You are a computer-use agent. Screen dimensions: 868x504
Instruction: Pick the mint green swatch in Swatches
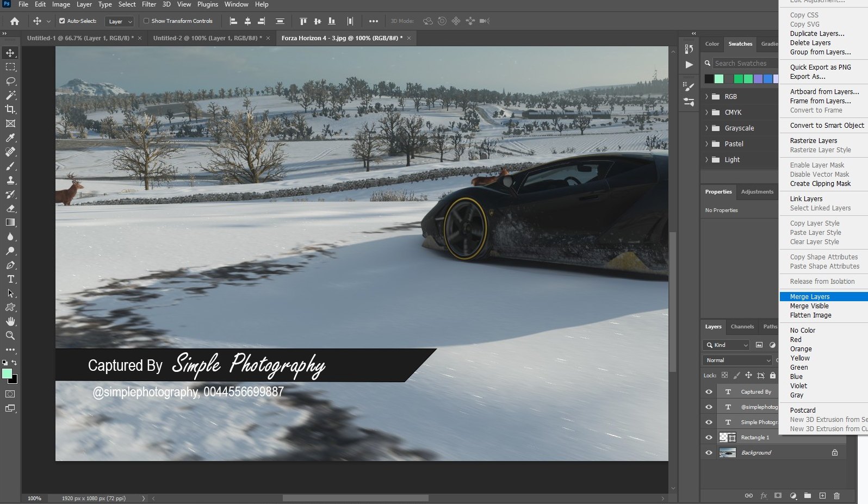click(719, 79)
